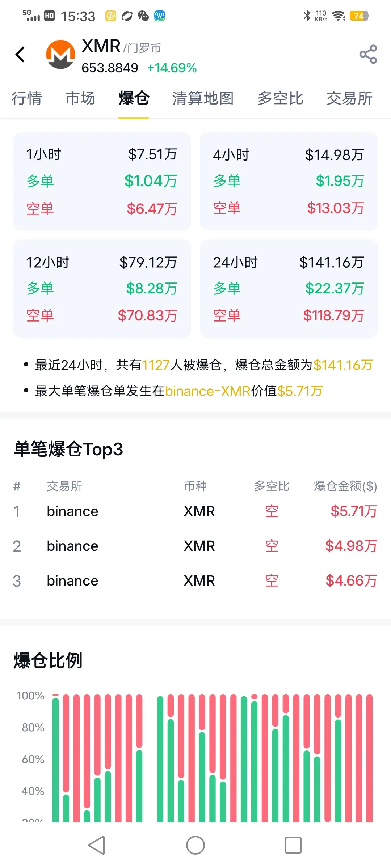Tap WeChat notification icon in status bar

[x=143, y=16]
